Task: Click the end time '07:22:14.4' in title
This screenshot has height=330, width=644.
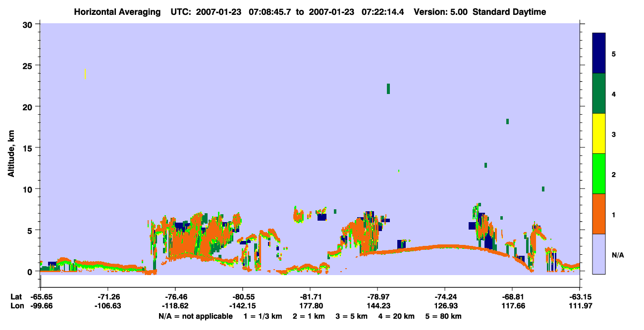Action: tap(383, 12)
